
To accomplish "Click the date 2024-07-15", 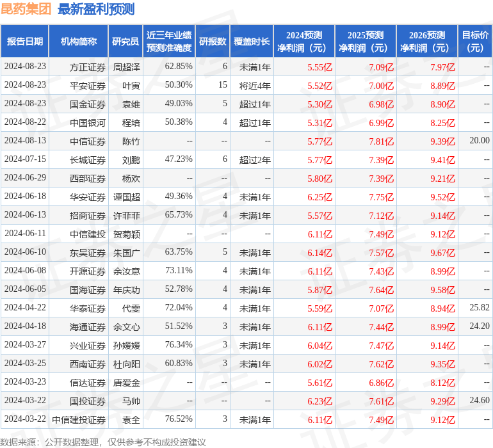I will click(25, 159).
